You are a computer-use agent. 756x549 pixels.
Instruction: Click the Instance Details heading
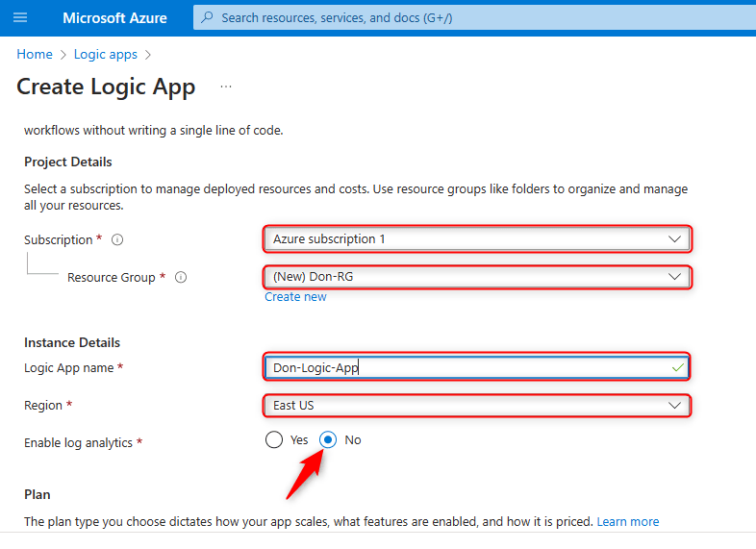72,342
